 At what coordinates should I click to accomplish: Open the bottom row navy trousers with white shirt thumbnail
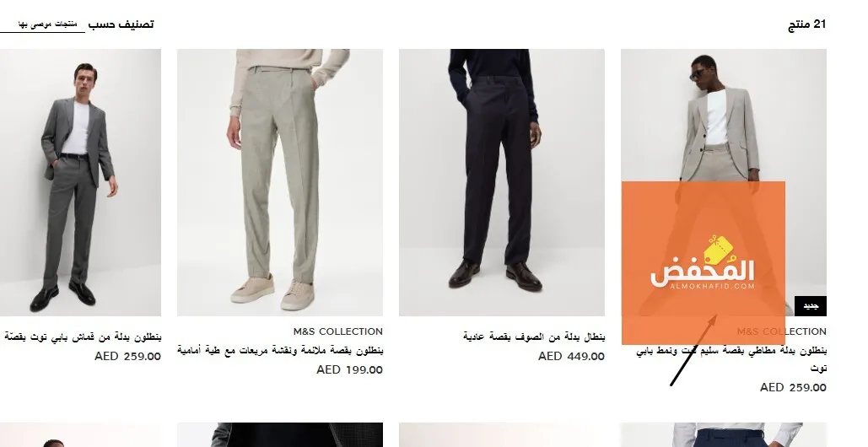pyautogui.click(x=724, y=435)
